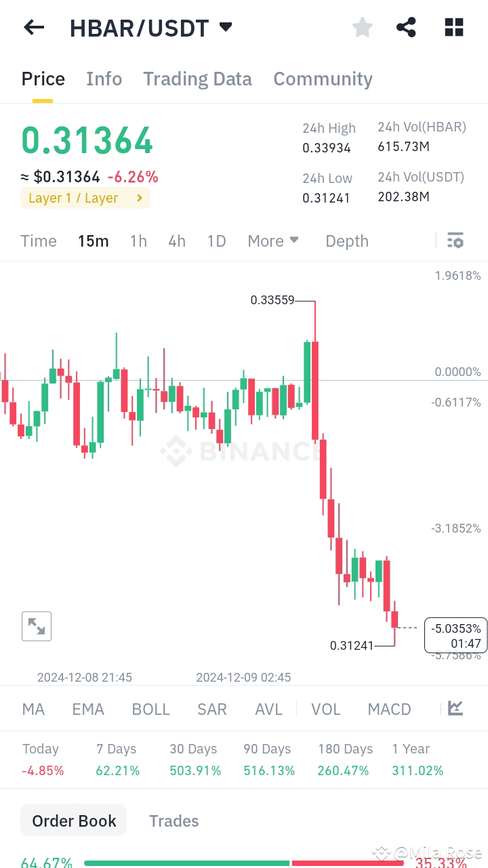The height and width of the screenshot is (868, 488).
Task: Open chart settings icon next to Depth
Action: (455, 241)
